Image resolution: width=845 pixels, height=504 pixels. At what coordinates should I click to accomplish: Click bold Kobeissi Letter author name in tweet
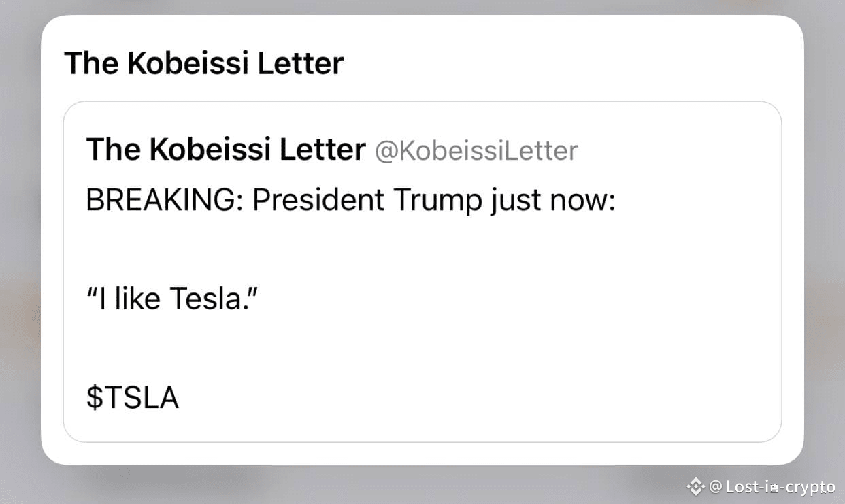(x=226, y=150)
